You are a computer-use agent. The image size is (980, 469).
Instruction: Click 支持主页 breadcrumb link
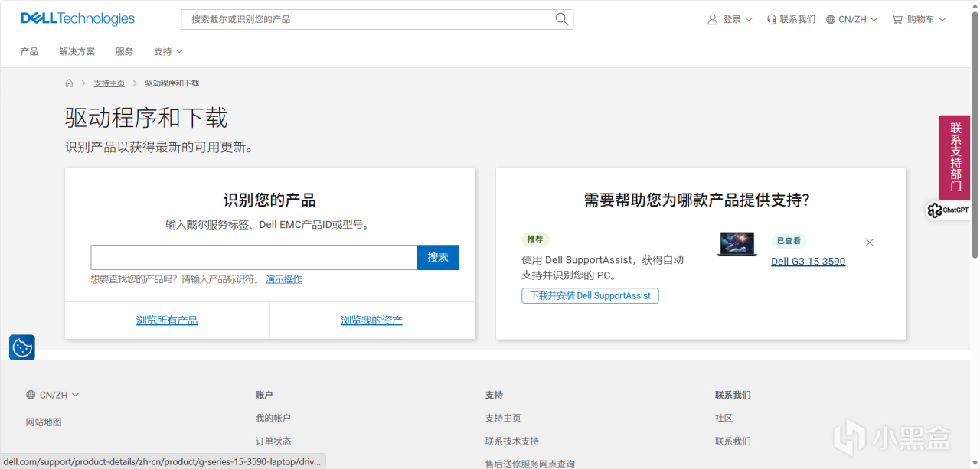pyautogui.click(x=109, y=83)
